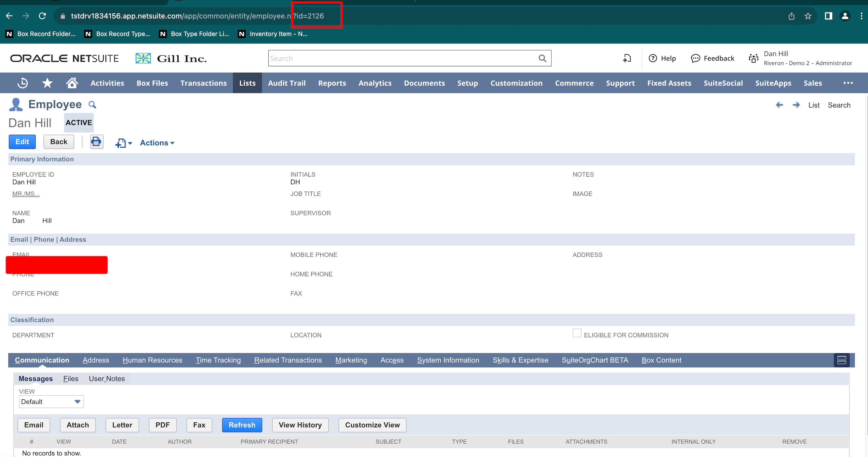Open the Transactions menu
This screenshot has width=868, height=457.
coord(203,83)
